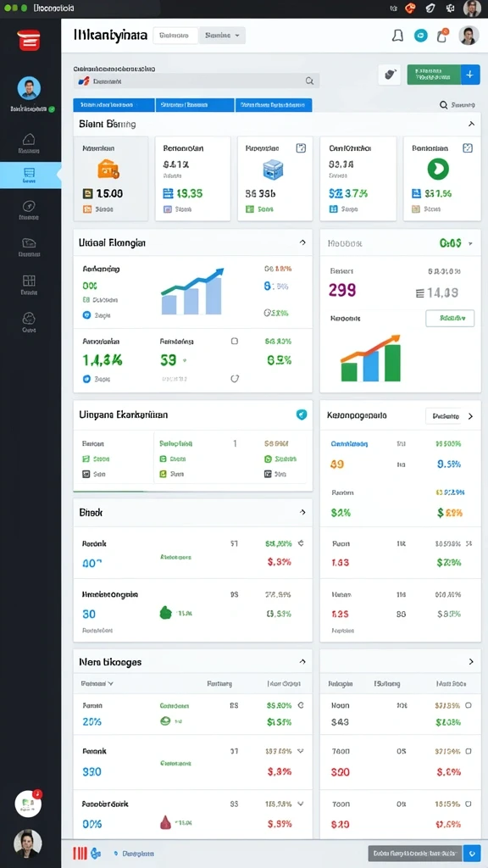Click the teal shield icon in panel header
The image size is (488, 868).
pyautogui.click(x=302, y=414)
